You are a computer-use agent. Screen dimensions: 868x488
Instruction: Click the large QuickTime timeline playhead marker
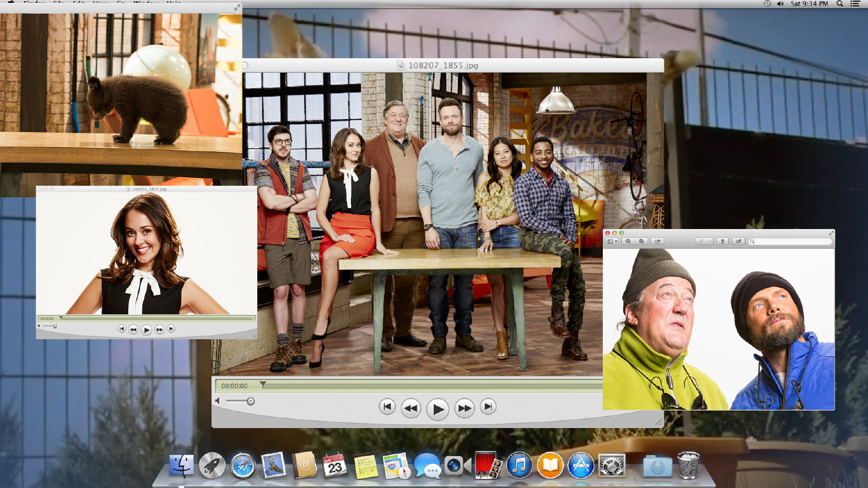[x=263, y=385]
